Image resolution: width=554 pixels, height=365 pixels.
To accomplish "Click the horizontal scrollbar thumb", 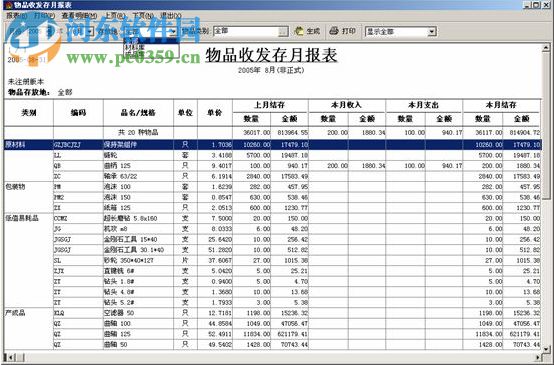I will (19, 357).
